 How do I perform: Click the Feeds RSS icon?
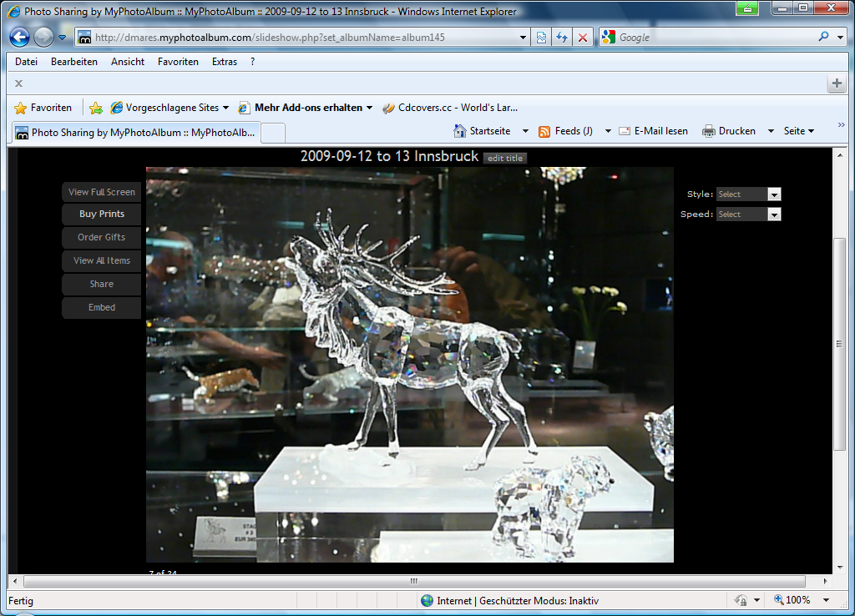[x=544, y=131]
